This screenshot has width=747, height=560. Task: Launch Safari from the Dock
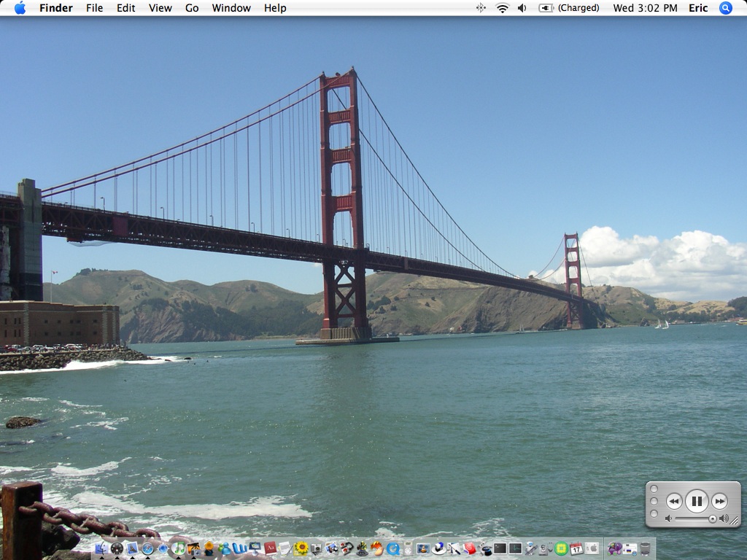tap(147, 548)
